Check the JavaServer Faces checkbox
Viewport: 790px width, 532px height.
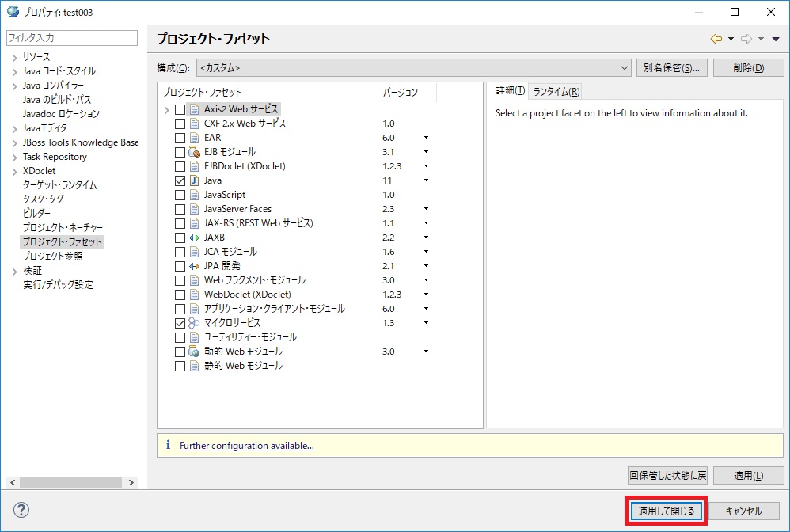(180, 209)
